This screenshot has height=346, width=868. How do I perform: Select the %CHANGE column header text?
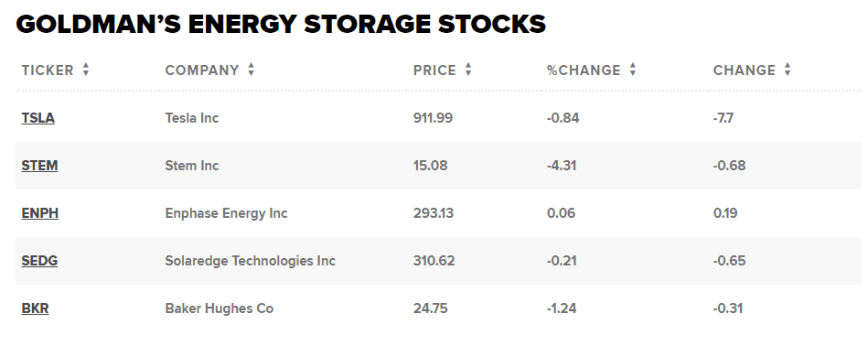pyautogui.click(x=584, y=70)
